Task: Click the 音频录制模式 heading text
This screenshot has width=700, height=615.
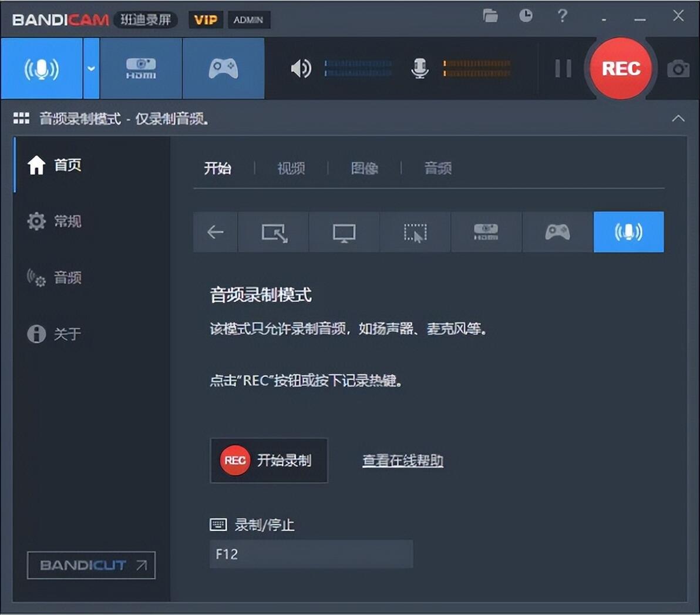Action: 261,295
